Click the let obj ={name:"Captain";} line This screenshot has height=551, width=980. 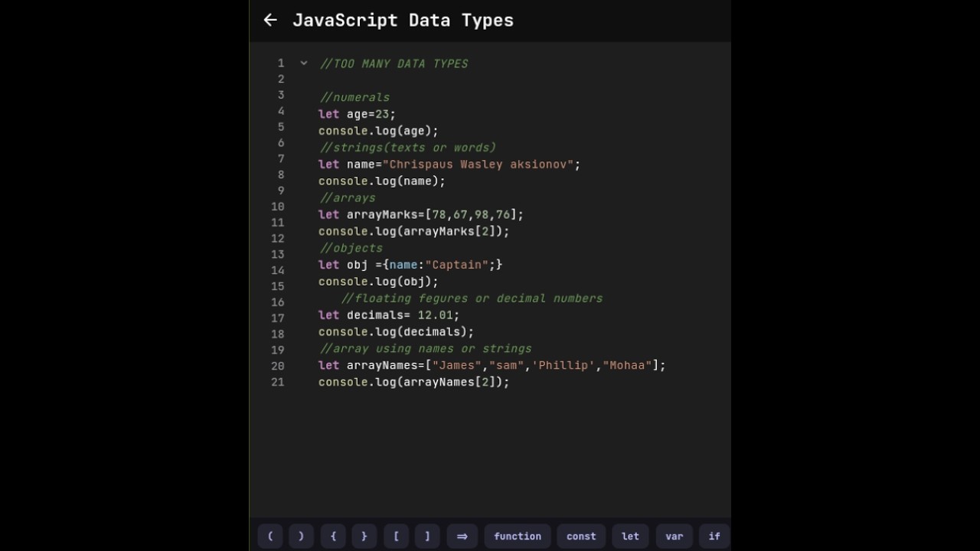click(x=410, y=265)
